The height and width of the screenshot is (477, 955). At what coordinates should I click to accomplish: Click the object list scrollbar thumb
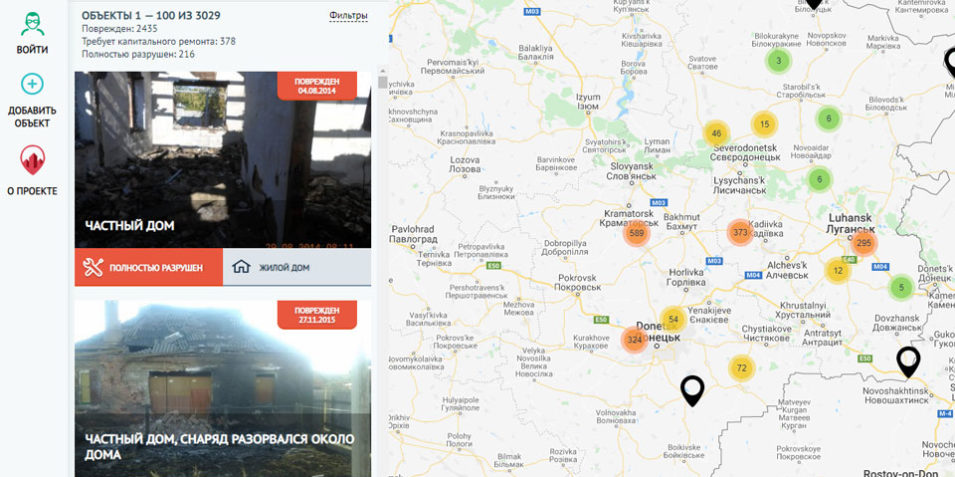[382, 82]
